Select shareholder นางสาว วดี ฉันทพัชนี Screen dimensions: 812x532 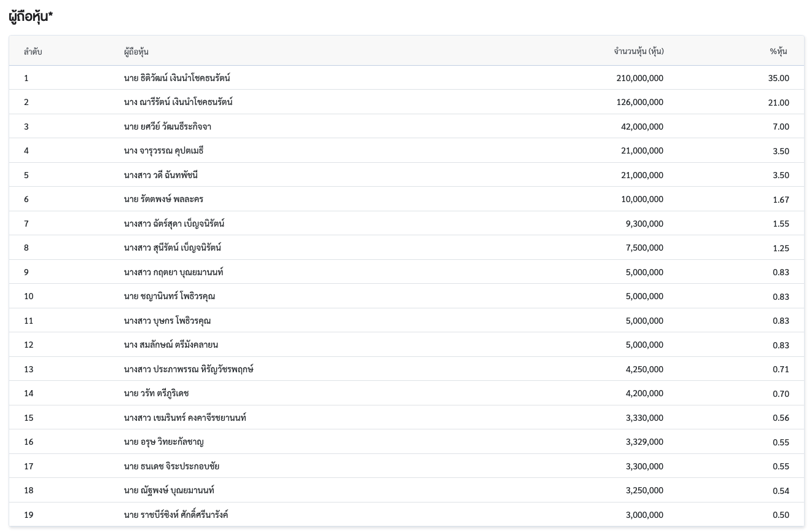[160, 175]
